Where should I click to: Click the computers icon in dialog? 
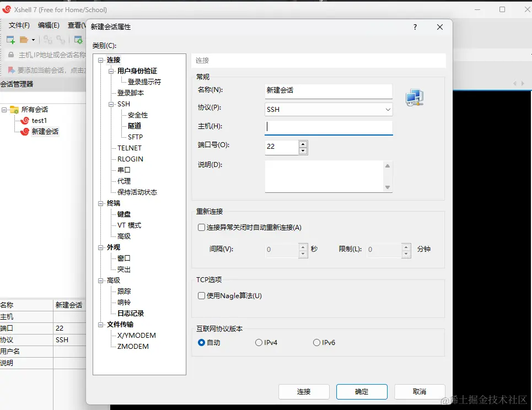pos(415,98)
